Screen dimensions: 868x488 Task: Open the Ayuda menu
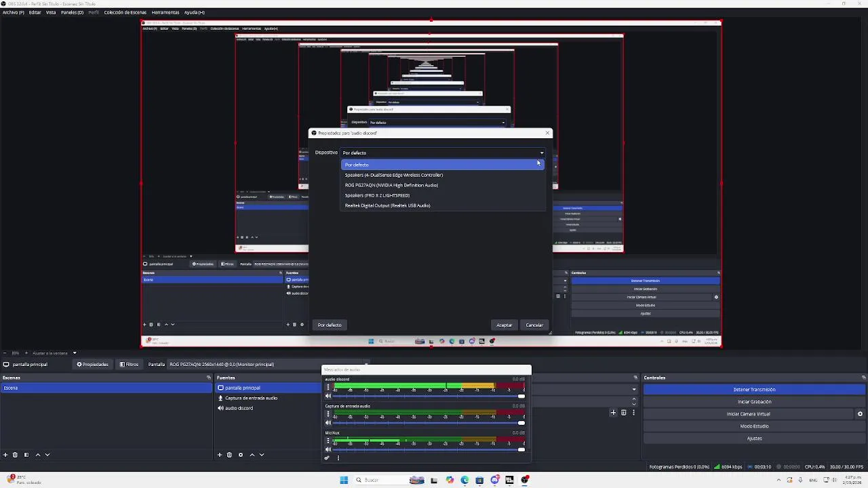tap(194, 12)
